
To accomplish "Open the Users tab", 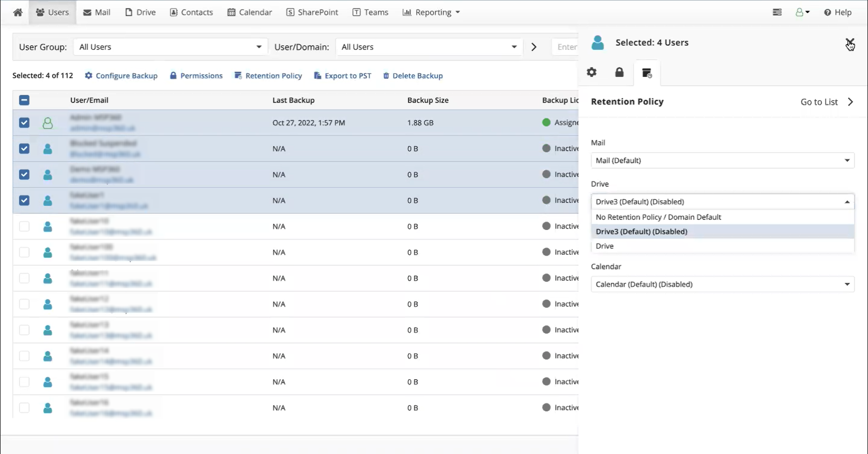I will click(x=52, y=12).
